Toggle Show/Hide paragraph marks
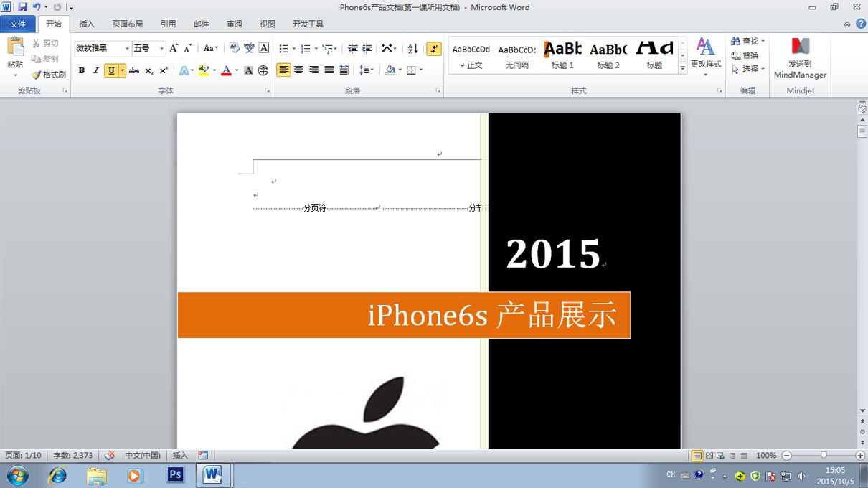The image size is (868, 488). pyautogui.click(x=434, y=48)
